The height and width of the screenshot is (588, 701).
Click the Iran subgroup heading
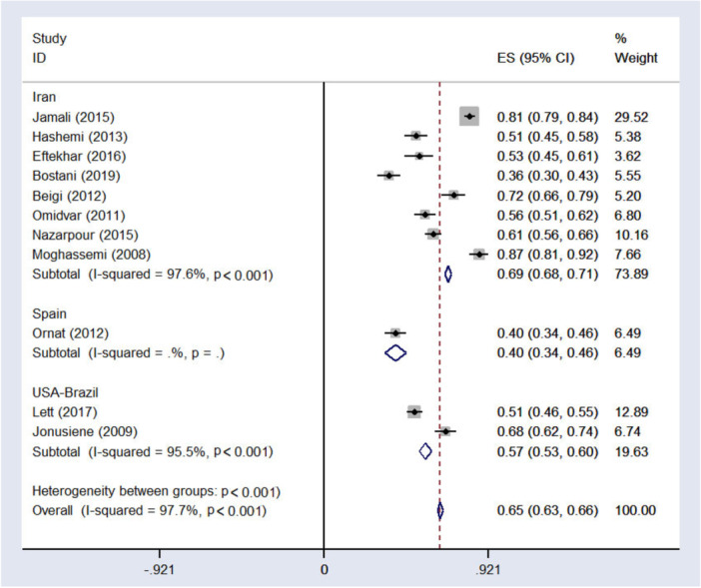tap(44, 97)
